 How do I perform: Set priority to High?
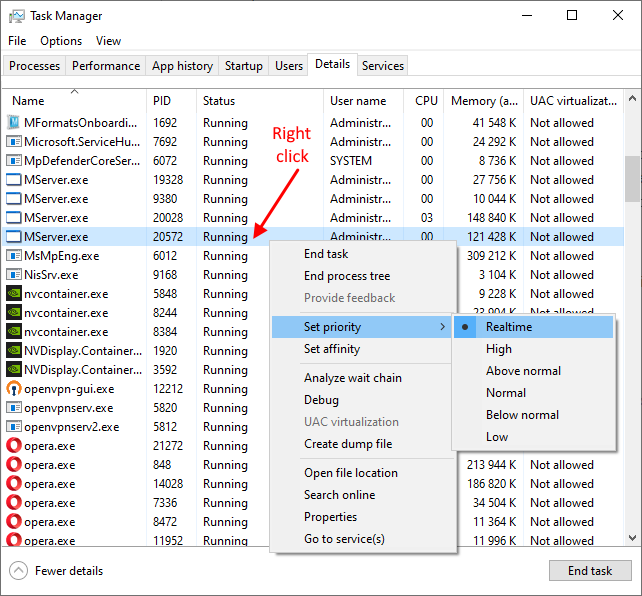(x=533, y=349)
